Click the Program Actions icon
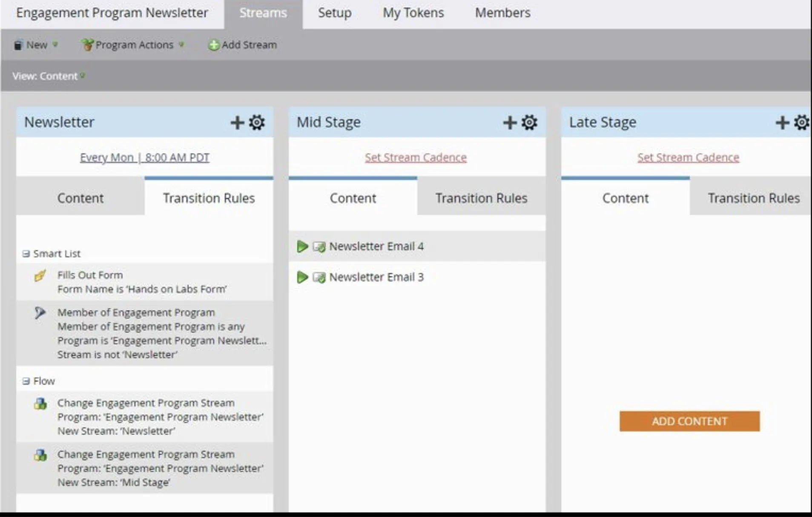 (87, 45)
